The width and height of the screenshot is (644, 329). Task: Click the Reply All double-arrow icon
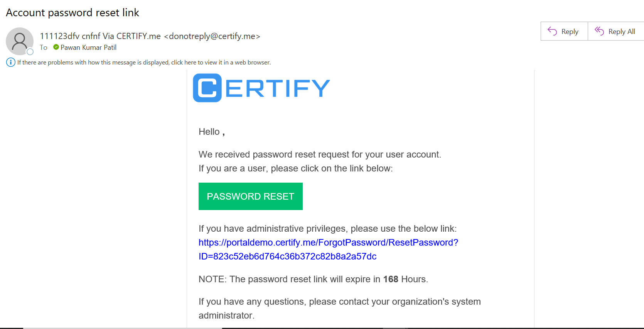point(599,31)
